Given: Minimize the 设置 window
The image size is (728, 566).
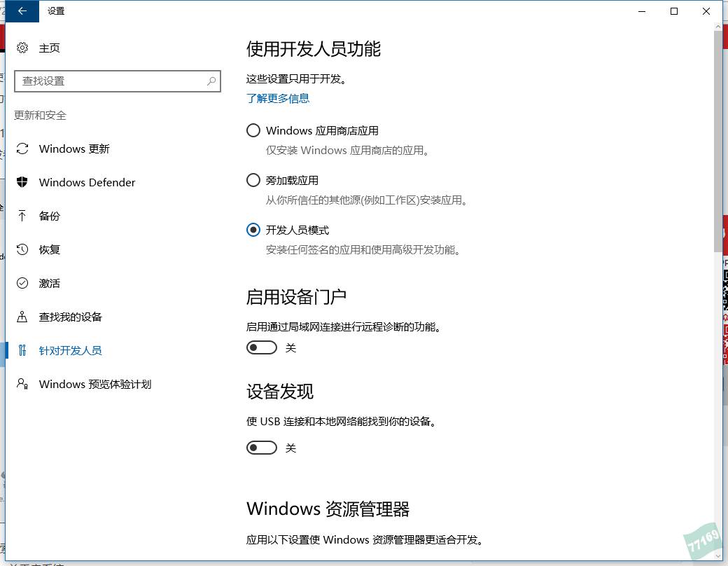Looking at the screenshot, I should point(642,11).
